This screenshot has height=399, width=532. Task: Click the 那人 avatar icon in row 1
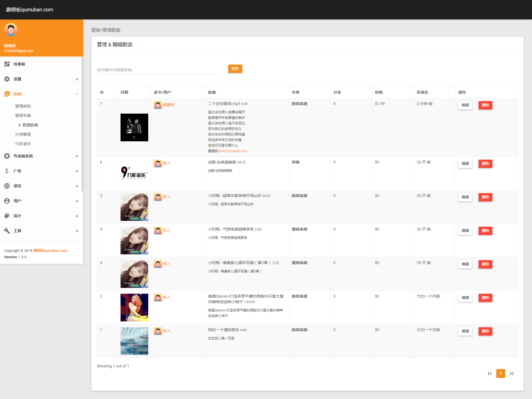158,331
